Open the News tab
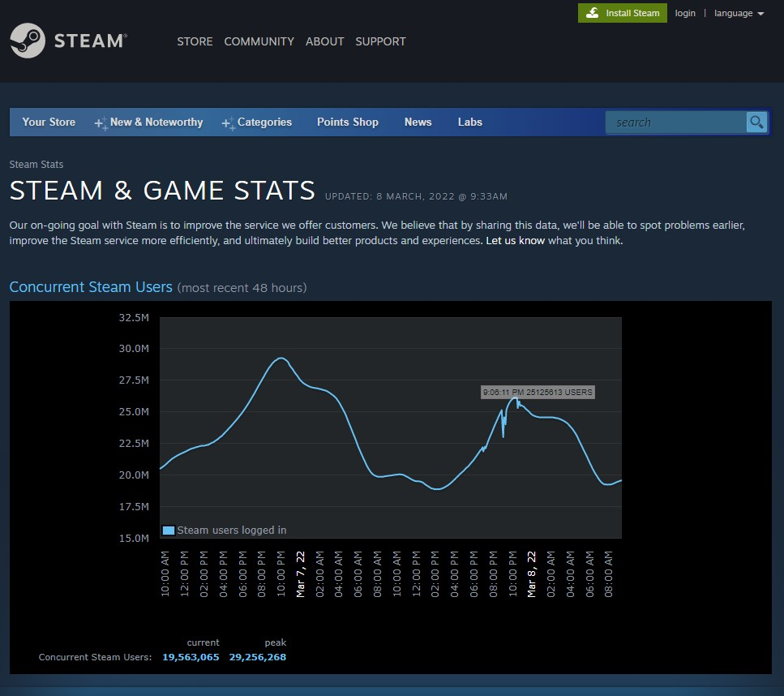784x696 pixels. tap(418, 122)
